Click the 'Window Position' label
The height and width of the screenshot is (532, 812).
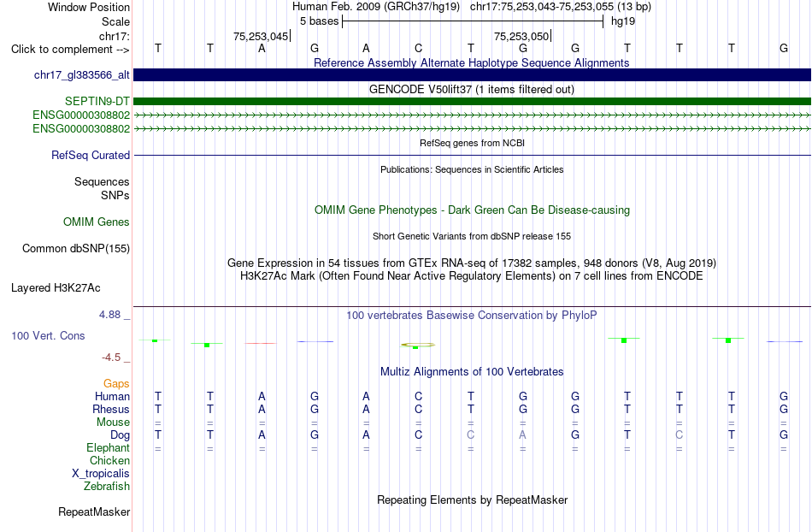89,7
